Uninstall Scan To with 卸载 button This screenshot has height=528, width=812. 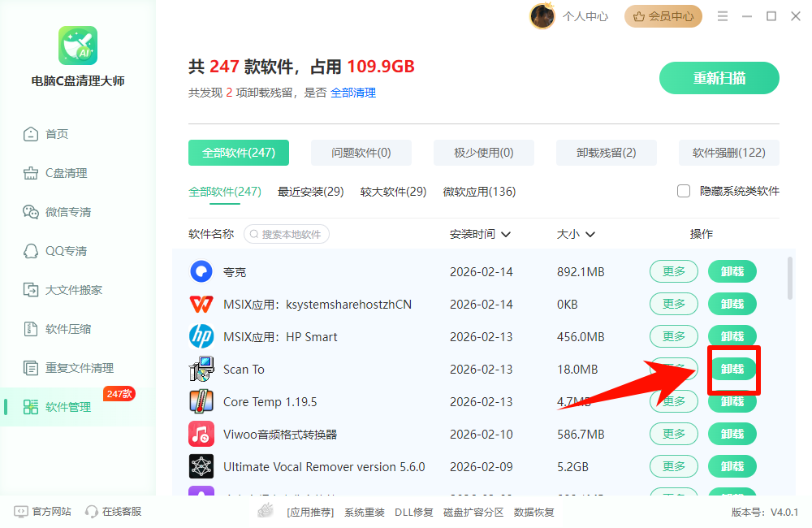click(x=732, y=369)
